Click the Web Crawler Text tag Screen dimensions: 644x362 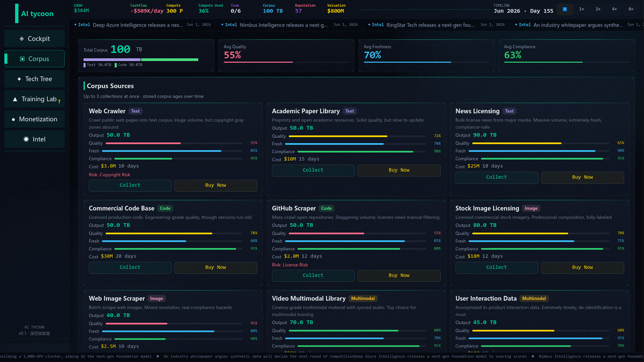(136, 111)
